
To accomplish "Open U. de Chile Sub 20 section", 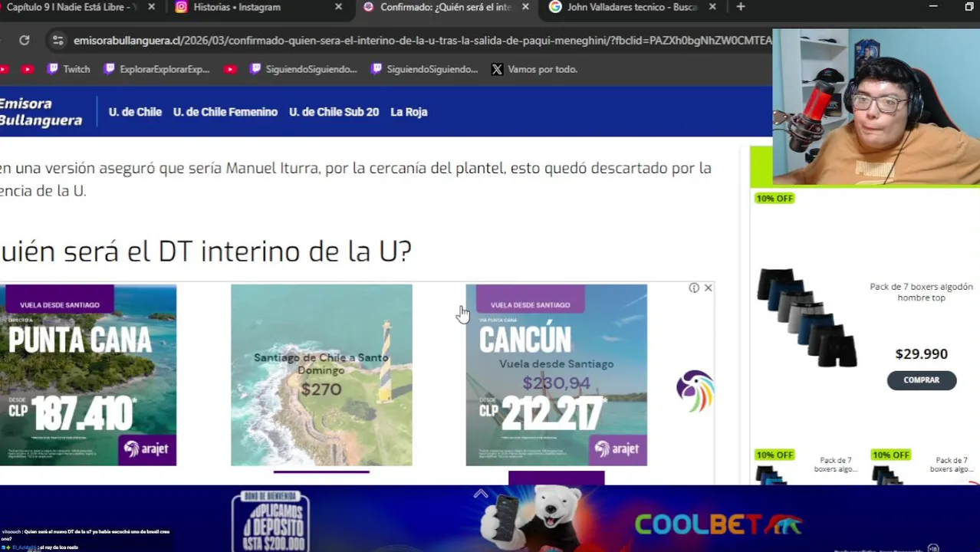I will (334, 112).
